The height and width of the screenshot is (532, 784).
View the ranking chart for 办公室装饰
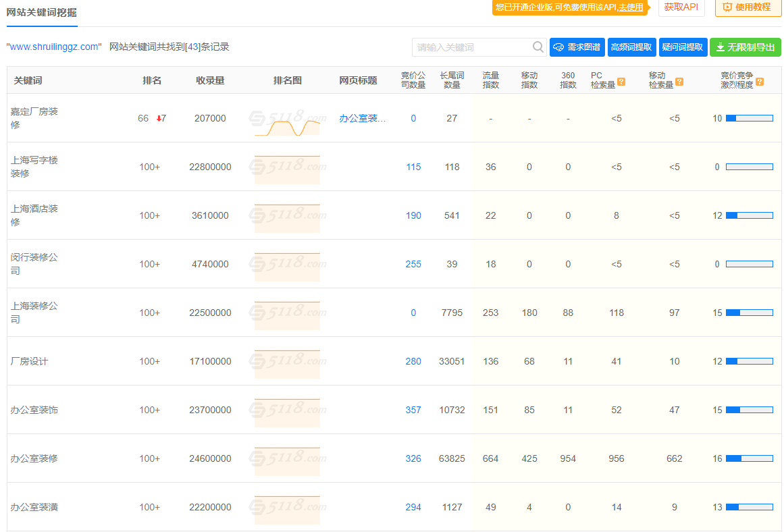[287, 413]
